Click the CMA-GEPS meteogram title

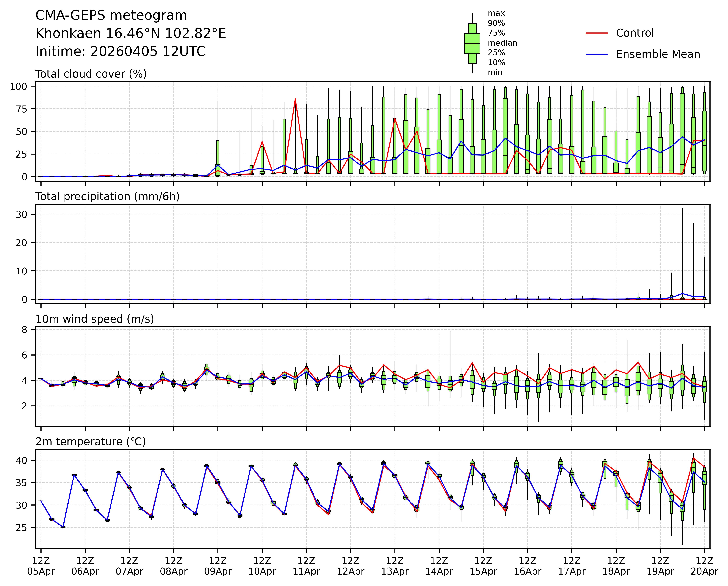[111, 15]
